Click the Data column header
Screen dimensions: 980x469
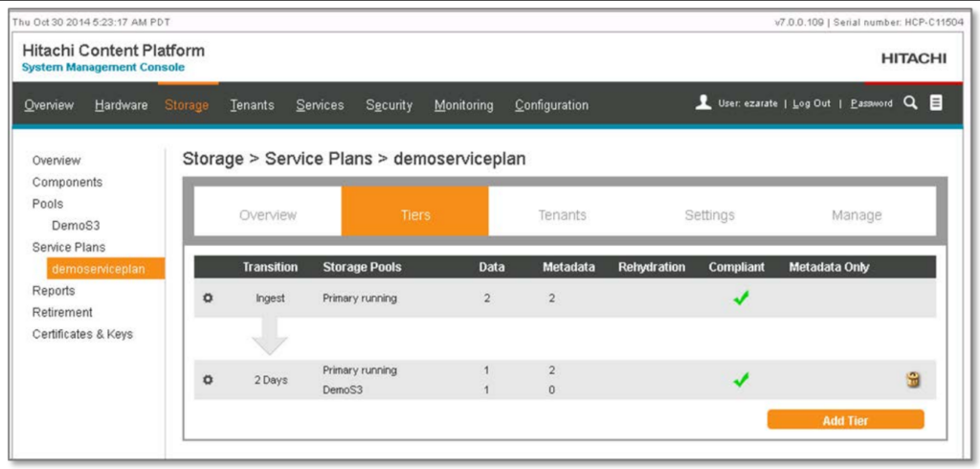pyautogui.click(x=492, y=267)
